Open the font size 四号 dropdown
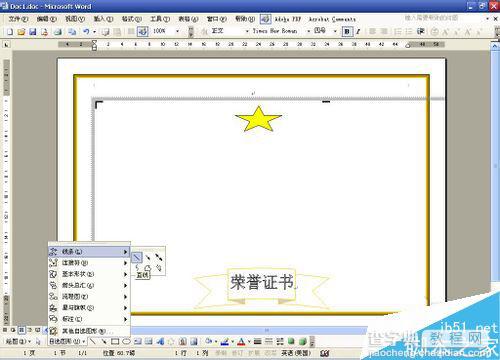This screenshot has height=360, width=500. pyautogui.click(x=335, y=32)
